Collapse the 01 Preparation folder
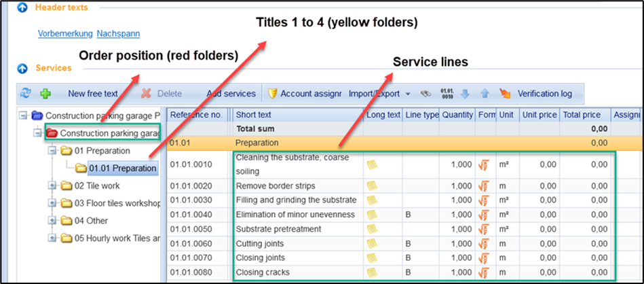Image resolution: width=644 pixels, height=284 pixels. [x=53, y=150]
